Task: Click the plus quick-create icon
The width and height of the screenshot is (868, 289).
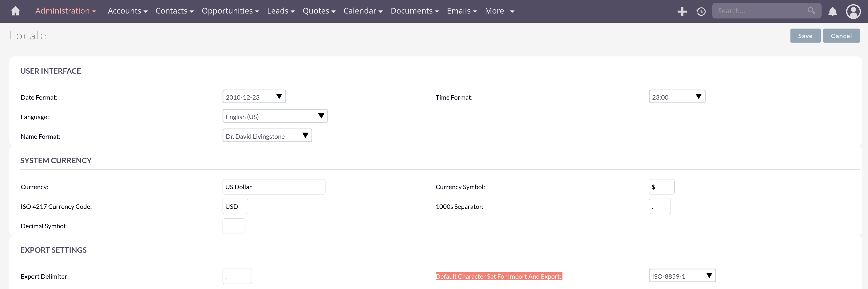Action: click(x=682, y=11)
